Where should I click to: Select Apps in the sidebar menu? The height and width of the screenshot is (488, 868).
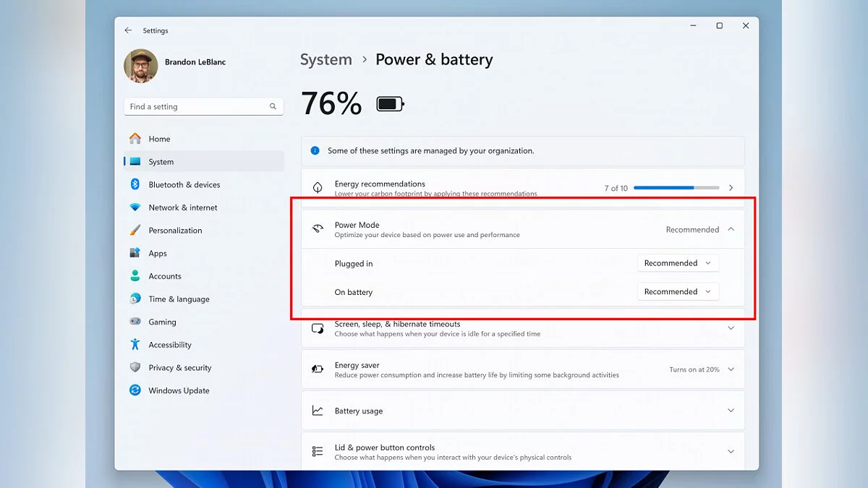coord(158,254)
